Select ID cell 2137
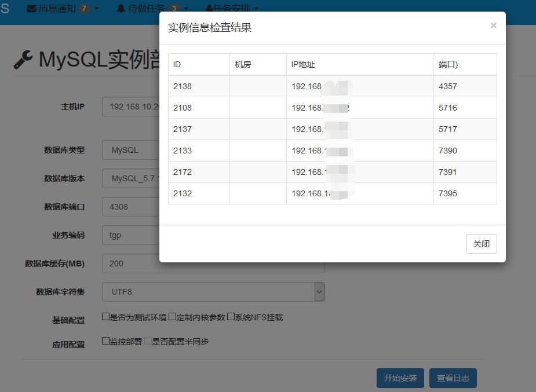536x392 pixels. (x=199, y=130)
